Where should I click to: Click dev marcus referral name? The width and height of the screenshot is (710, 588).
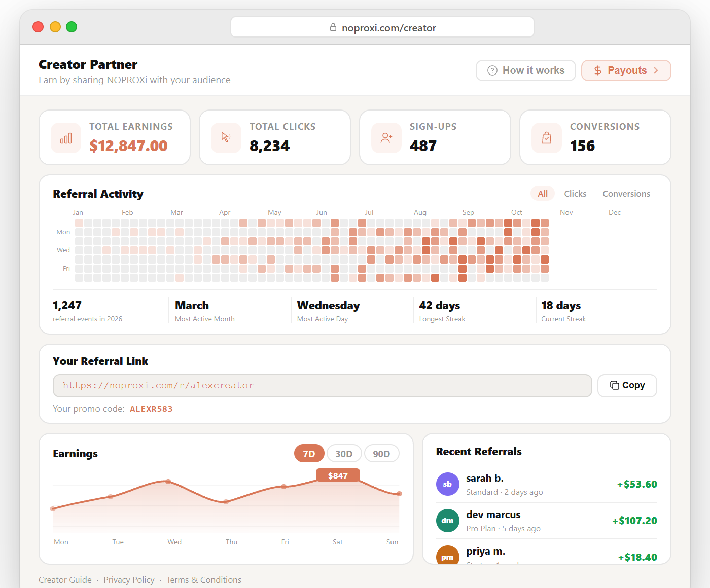pos(493,515)
